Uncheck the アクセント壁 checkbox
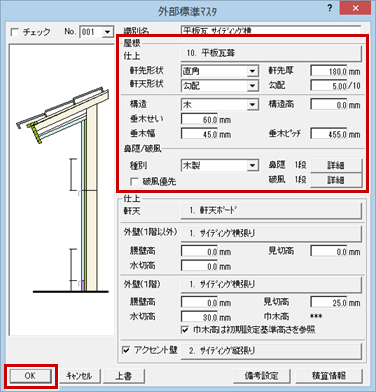 (126, 350)
